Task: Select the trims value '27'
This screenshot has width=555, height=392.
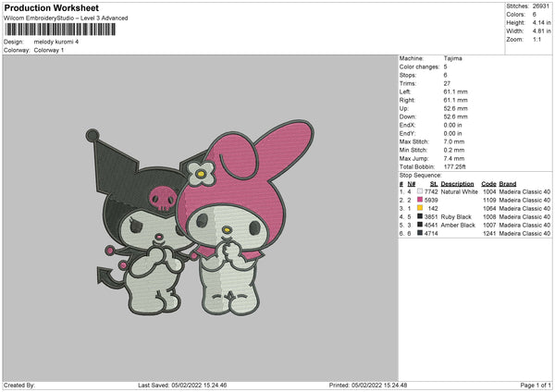Action: 447,83
